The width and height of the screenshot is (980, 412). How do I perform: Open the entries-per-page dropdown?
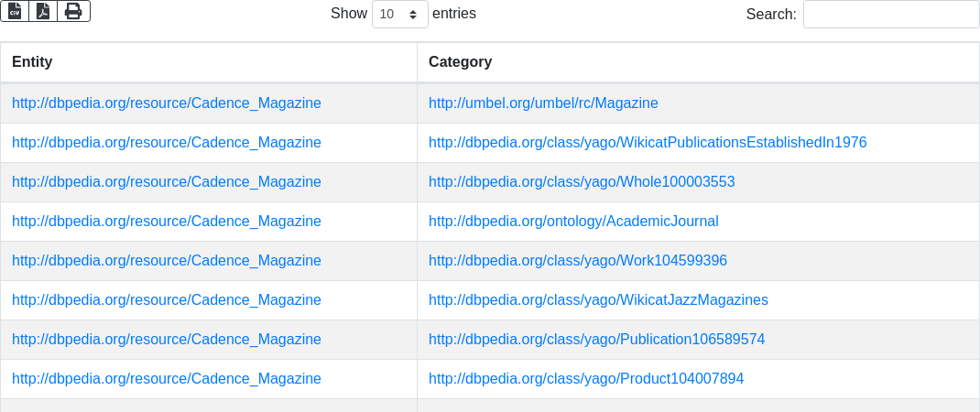point(399,15)
